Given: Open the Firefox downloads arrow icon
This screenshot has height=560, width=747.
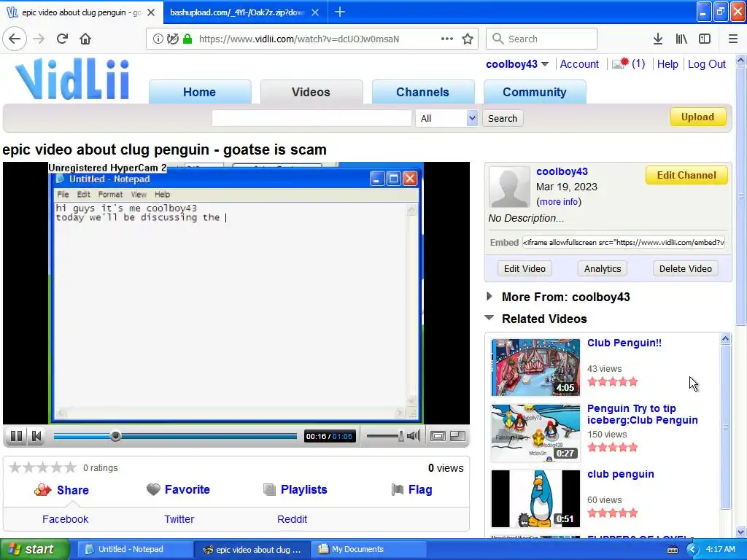Looking at the screenshot, I should [x=658, y=39].
